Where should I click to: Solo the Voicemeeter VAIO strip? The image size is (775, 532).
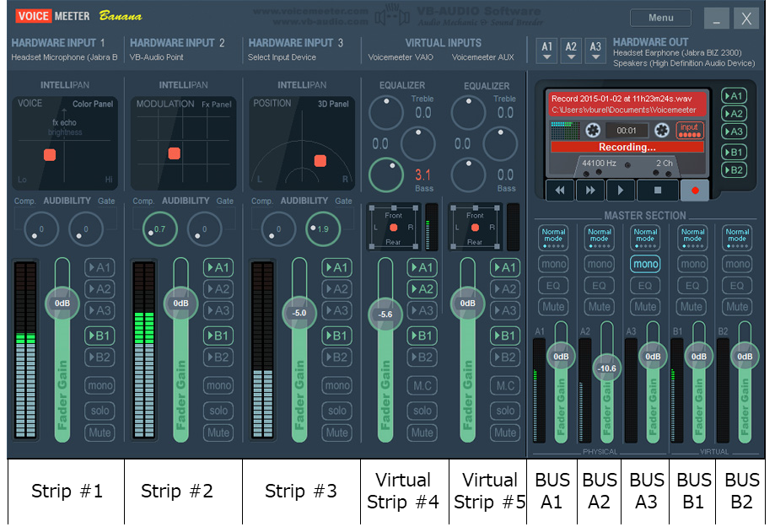[x=422, y=411]
